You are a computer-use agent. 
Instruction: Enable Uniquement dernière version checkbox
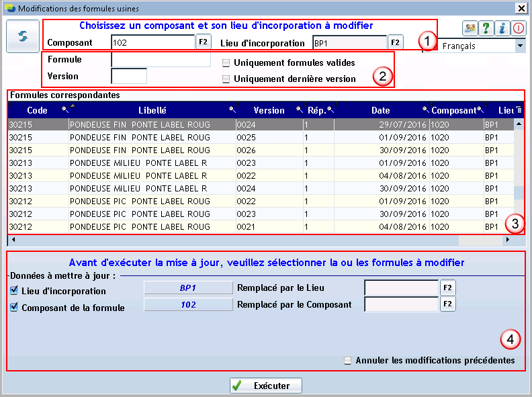pos(226,79)
